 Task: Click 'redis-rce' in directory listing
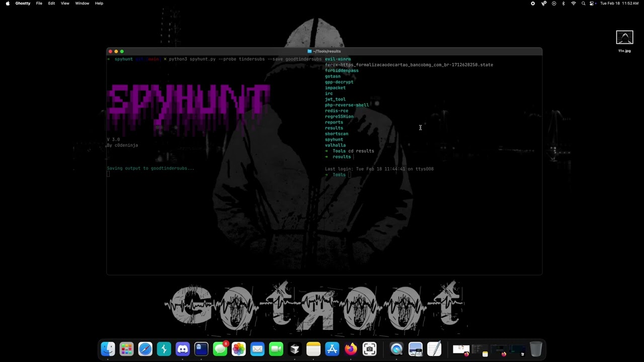(337, 111)
